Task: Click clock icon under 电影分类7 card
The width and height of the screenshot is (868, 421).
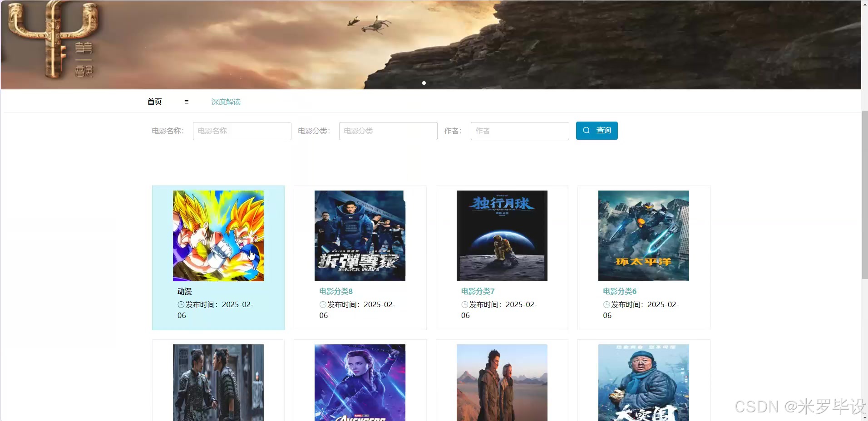Action: click(x=465, y=304)
